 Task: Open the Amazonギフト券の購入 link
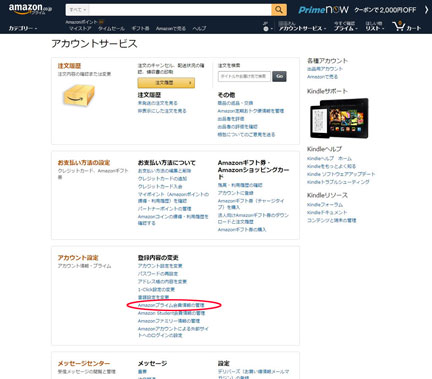[x=242, y=230]
